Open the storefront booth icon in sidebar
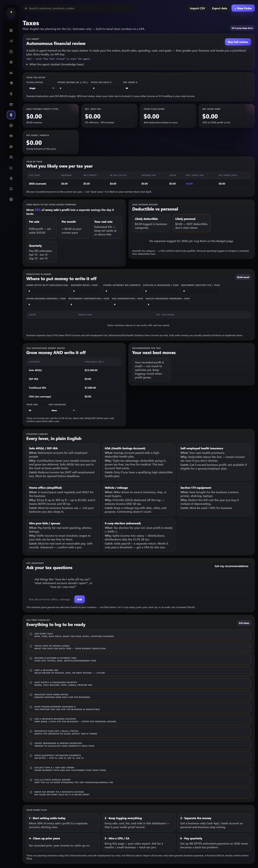The width and height of the screenshot is (258, 868). point(11,62)
